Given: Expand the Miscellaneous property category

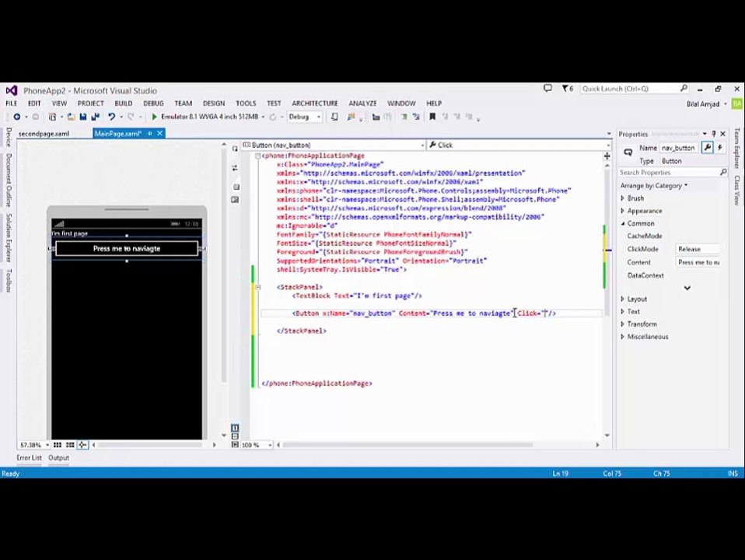Looking at the screenshot, I should click(622, 337).
